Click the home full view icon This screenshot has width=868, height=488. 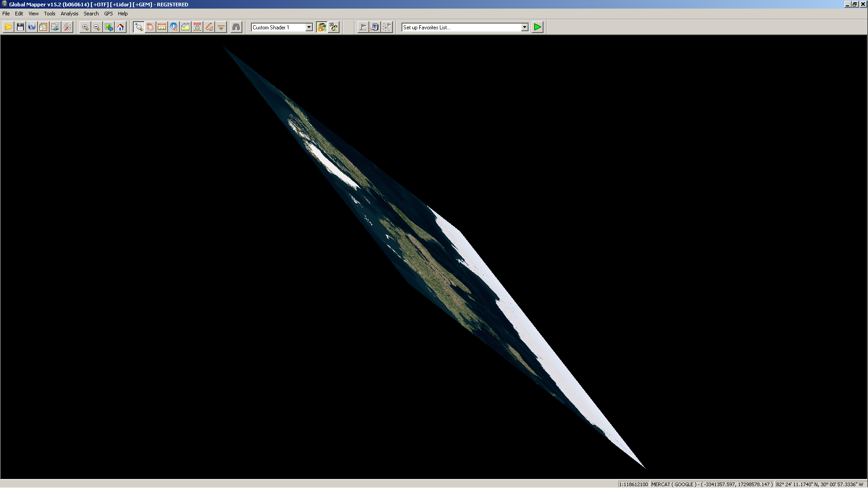pos(121,27)
